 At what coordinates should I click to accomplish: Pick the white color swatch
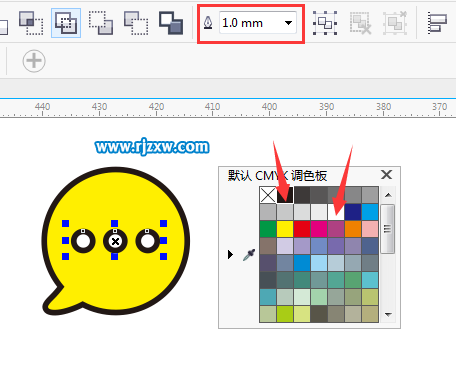(x=336, y=212)
